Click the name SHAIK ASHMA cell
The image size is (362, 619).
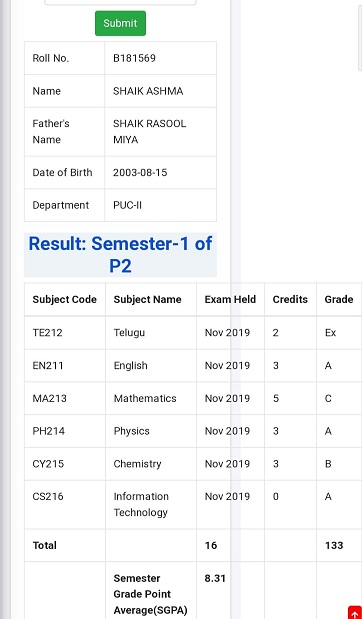(161, 91)
